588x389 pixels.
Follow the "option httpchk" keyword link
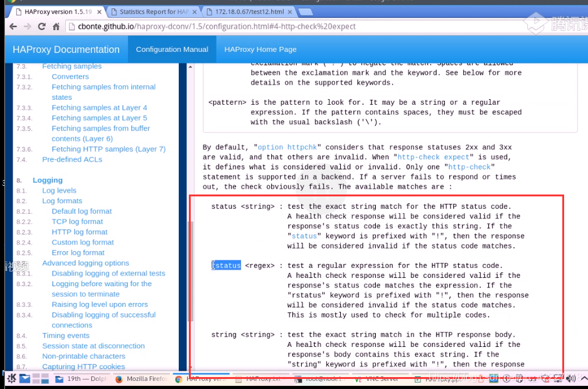(287, 147)
